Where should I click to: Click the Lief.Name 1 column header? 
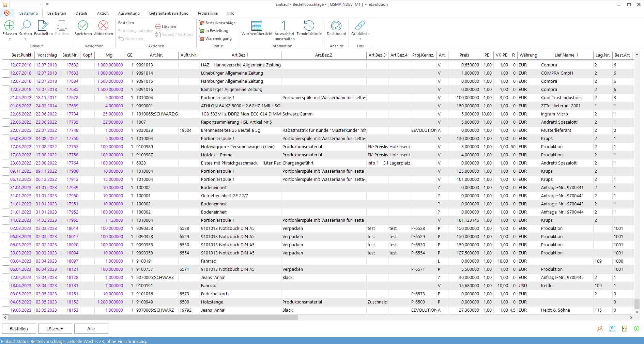pyautogui.click(x=566, y=55)
